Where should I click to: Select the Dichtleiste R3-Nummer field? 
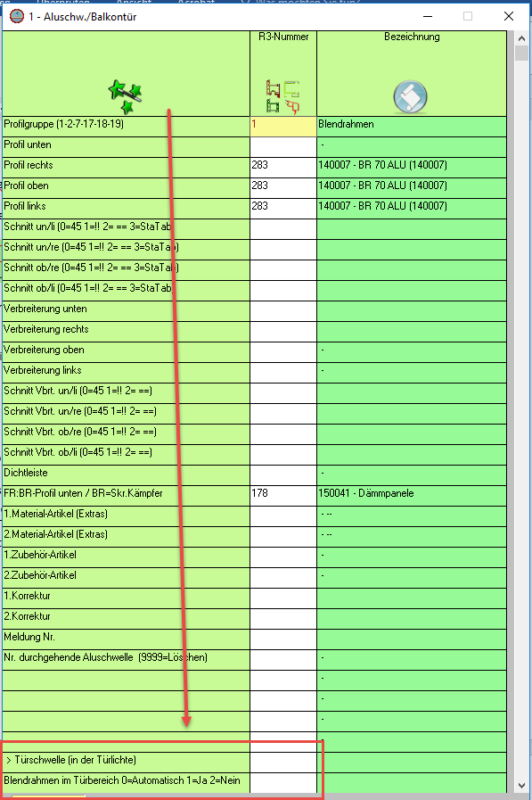tap(283, 475)
